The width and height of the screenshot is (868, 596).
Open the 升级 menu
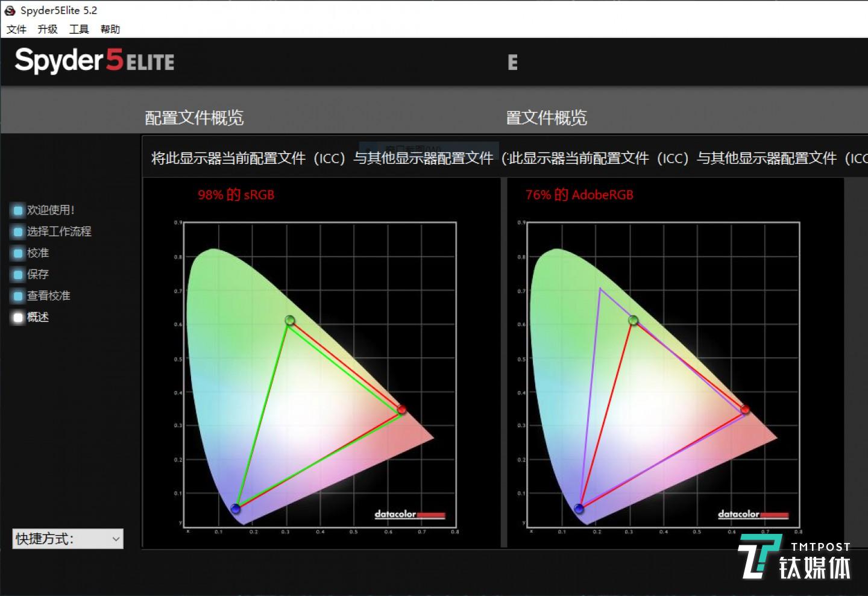click(48, 29)
